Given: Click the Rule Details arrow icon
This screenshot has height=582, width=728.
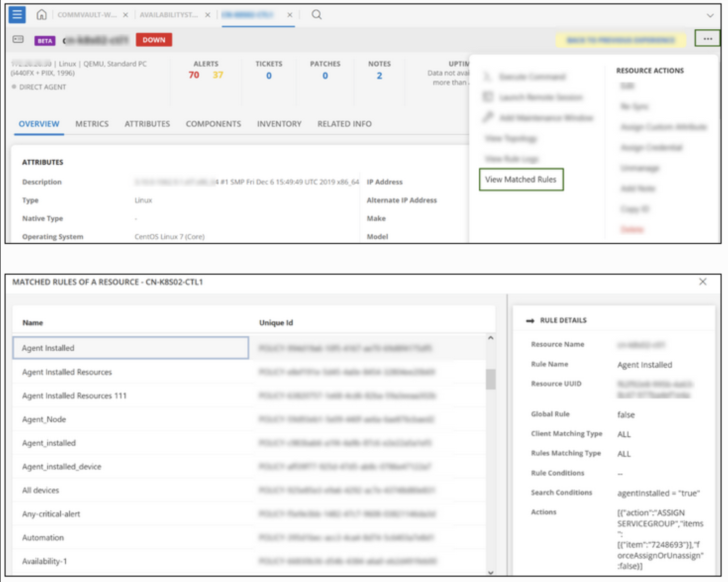Looking at the screenshot, I should (530, 321).
